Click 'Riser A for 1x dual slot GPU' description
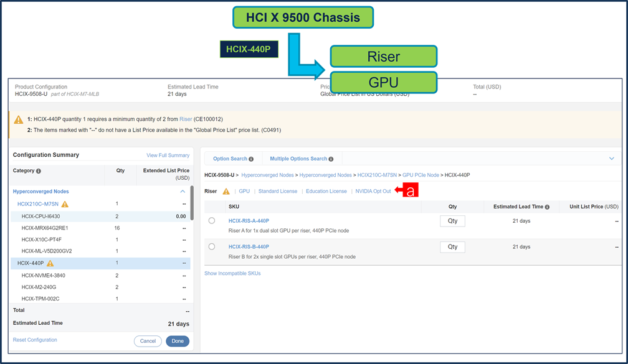The height and width of the screenshot is (364, 628). pyautogui.click(x=288, y=231)
